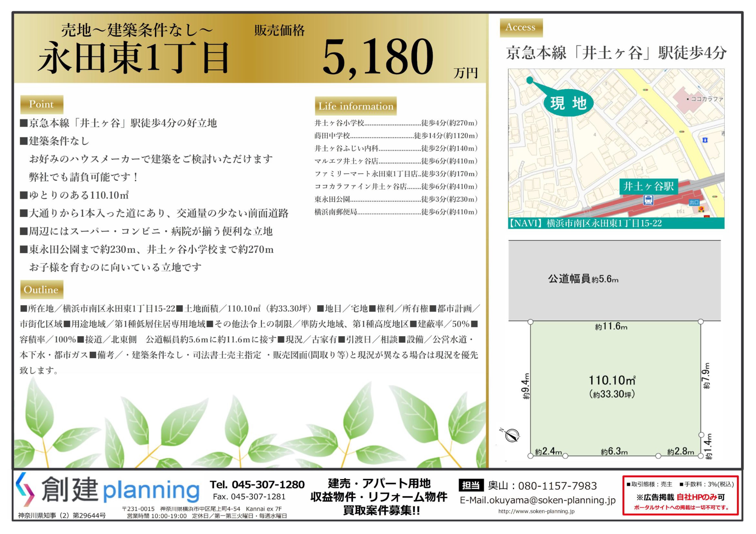
Task: Click the blue police box map icon
Action: pos(705,140)
